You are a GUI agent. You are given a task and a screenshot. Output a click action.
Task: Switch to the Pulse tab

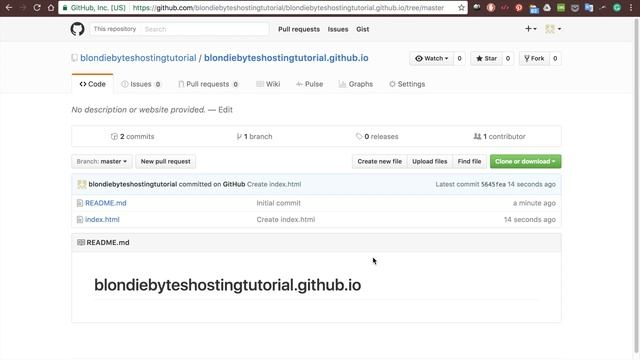(309, 84)
